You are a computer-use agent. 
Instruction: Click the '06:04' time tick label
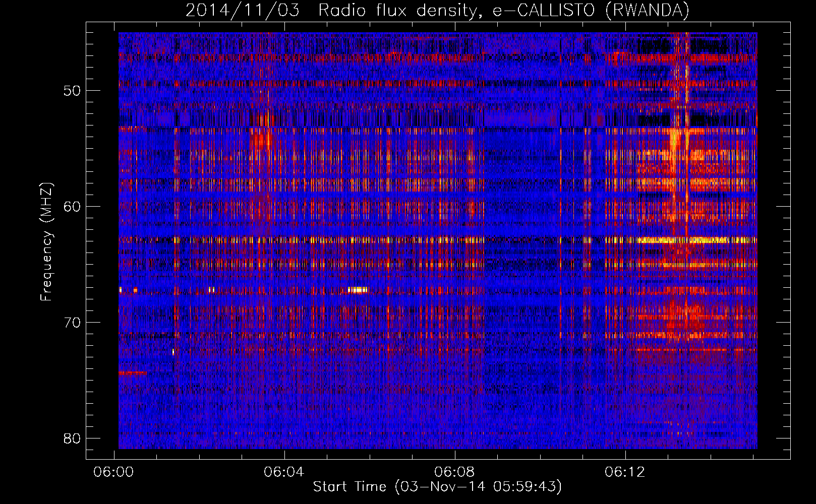tap(284, 472)
